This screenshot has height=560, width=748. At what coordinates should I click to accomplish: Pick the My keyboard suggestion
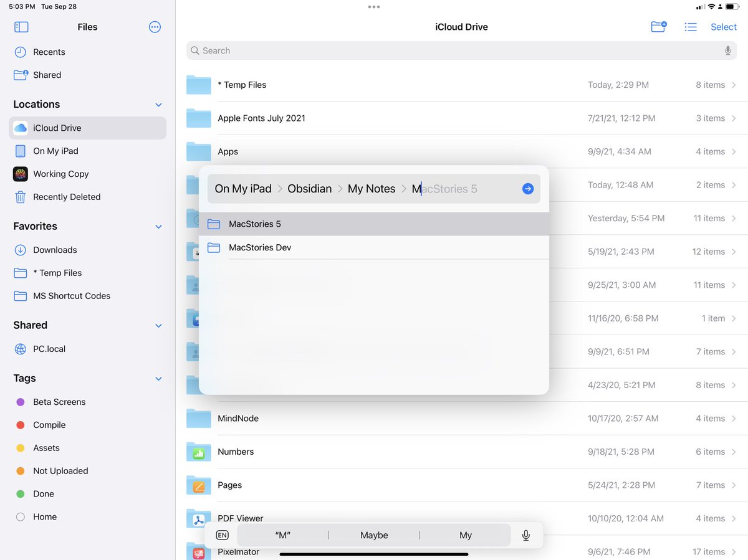[x=466, y=535]
